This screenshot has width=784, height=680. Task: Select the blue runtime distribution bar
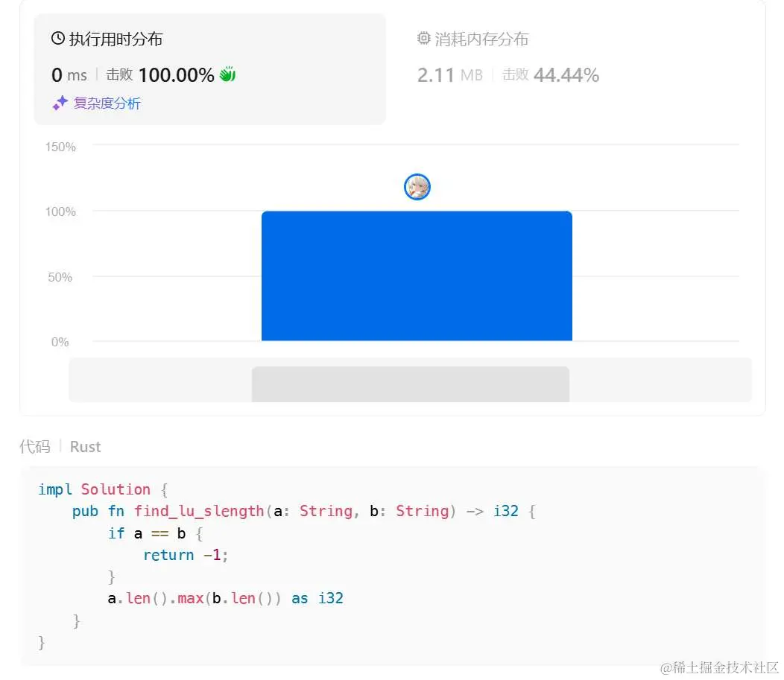pyautogui.click(x=417, y=276)
